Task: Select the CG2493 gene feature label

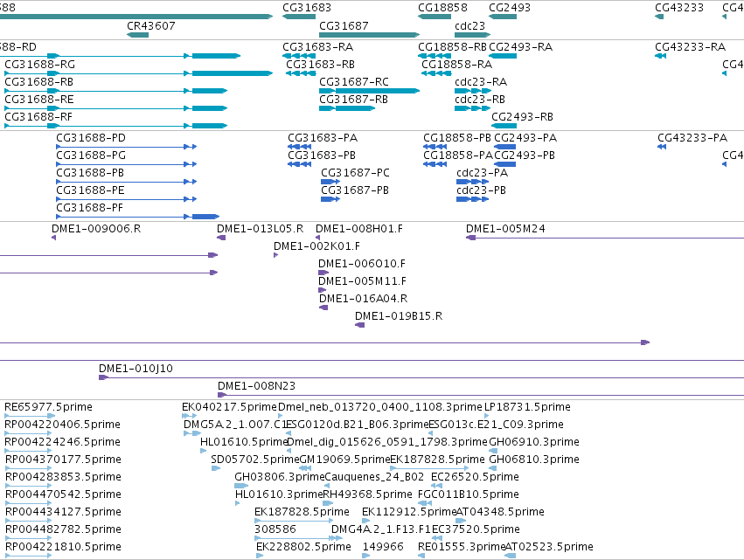Action: [510, 8]
